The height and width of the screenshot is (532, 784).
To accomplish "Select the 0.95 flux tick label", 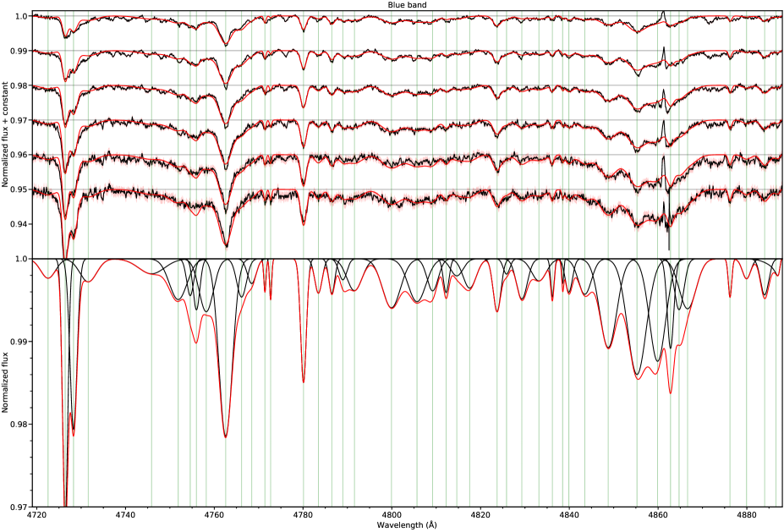I will [x=20, y=189].
